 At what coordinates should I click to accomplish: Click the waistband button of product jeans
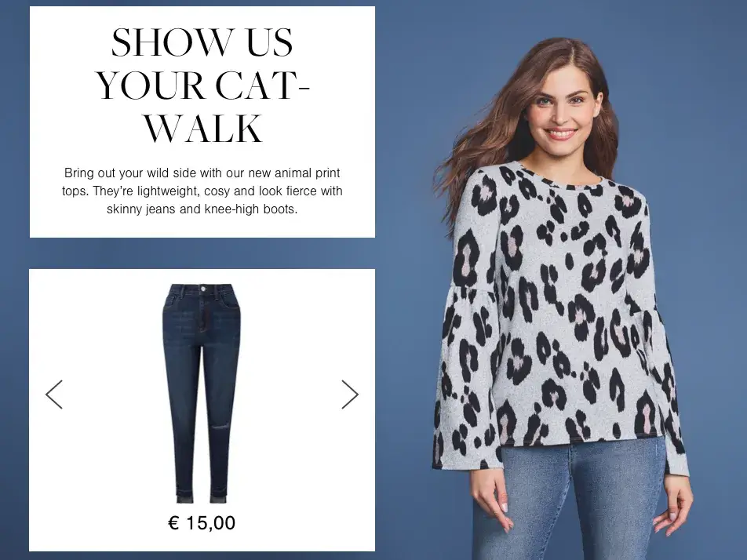coord(203,289)
